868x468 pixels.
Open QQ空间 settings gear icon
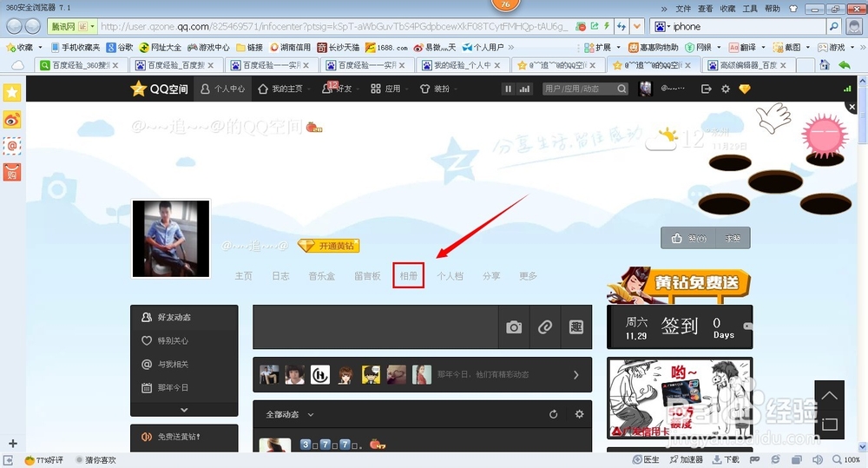pyautogui.click(x=725, y=89)
